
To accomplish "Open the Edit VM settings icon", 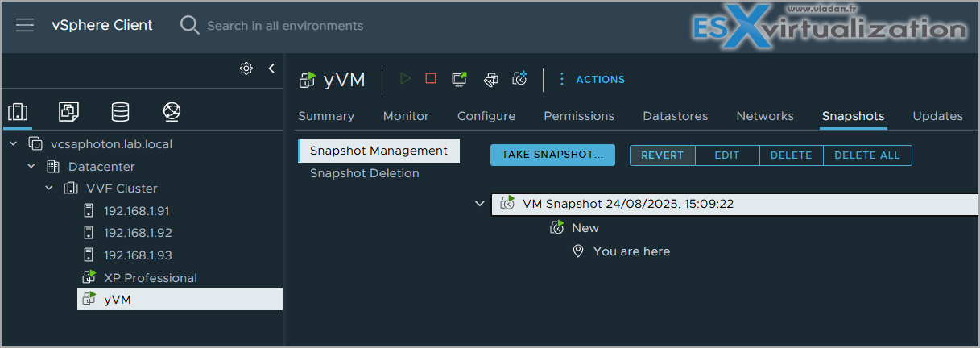I will point(490,79).
